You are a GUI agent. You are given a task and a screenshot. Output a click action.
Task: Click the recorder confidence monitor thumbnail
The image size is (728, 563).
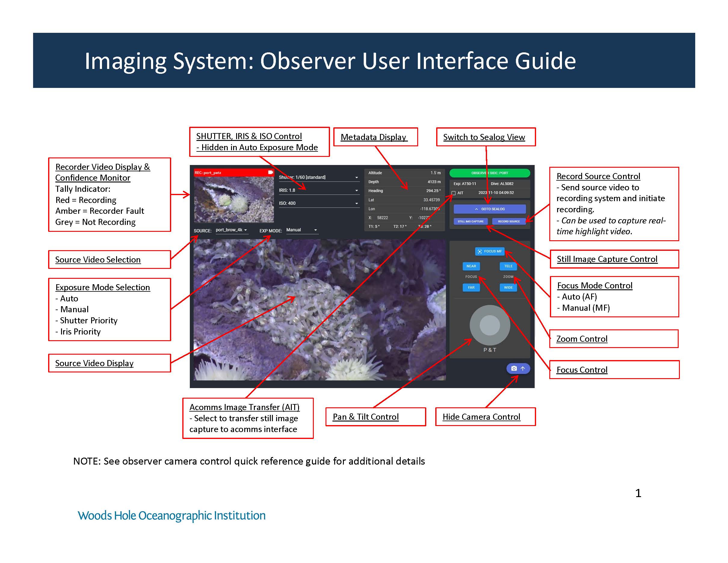click(x=234, y=199)
